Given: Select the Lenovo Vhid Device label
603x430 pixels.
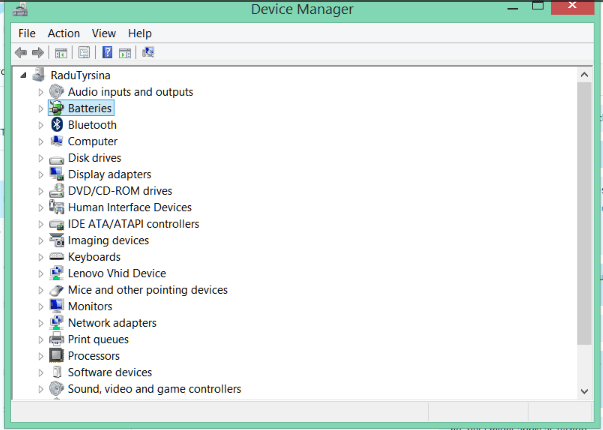Looking at the screenshot, I should pyautogui.click(x=117, y=273).
